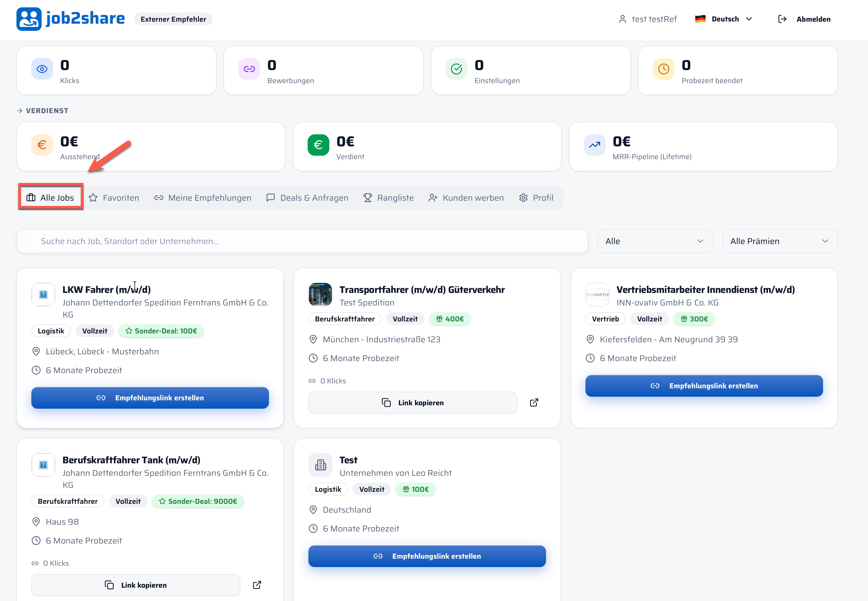The image size is (868, 601).
Task: Click the eye icon on Klicks card
Action: pyautogui.click(x=42, y=69)
